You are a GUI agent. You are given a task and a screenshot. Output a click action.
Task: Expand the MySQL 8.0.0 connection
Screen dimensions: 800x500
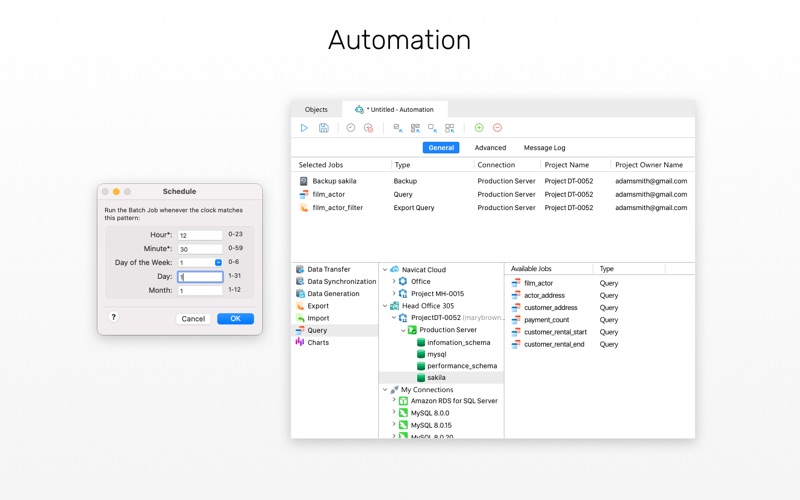[x=394, y=412]
